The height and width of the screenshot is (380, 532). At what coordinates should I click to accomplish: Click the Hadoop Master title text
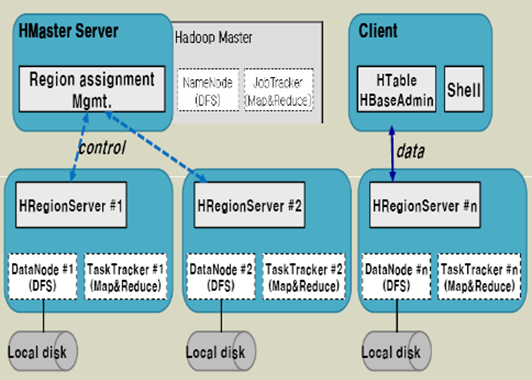(214, 37)
